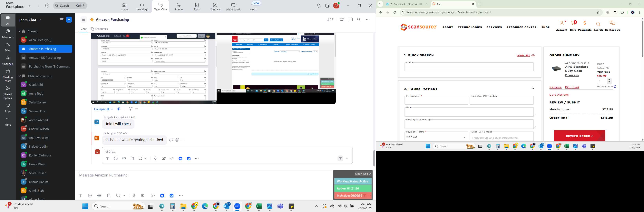The height and width of the screenshot is (212, 644).
Task: Open Purchasing Team (E-Commerce) channel
Action: click(45, 67)
